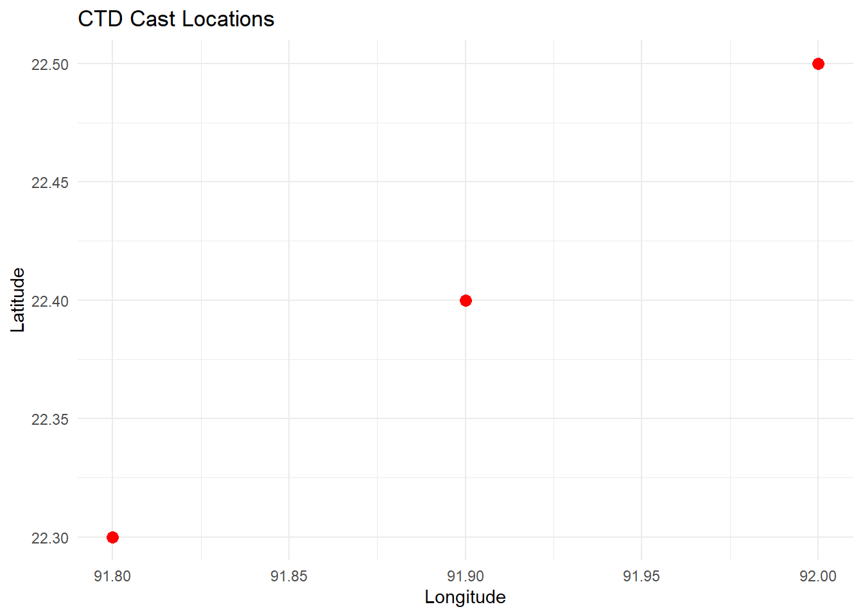The image size is (863, 616).
Task: Click the 'CTD Cast Locations' plot title
Action: 176,19
